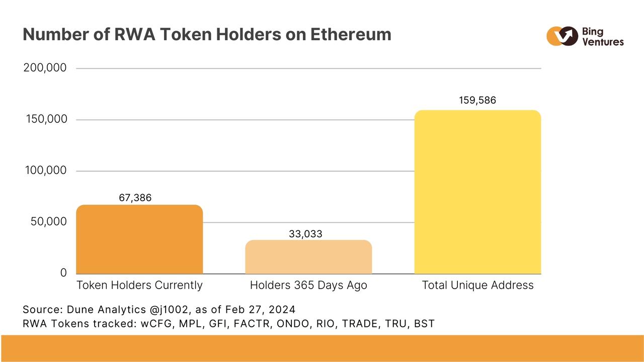Click the Bing Ventures logo icon
The height and width of the screenshot is (362, 644).
561,36
